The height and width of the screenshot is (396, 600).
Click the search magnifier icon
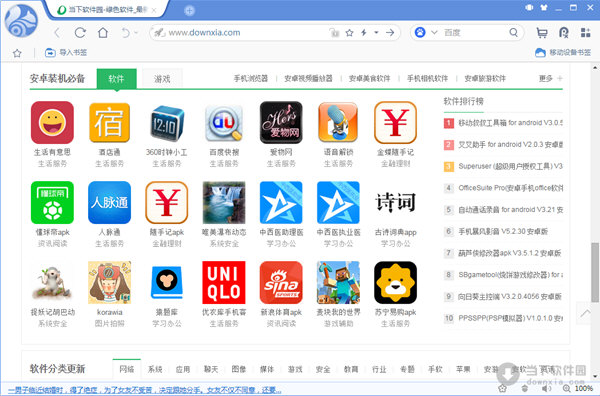click(514, 33)
